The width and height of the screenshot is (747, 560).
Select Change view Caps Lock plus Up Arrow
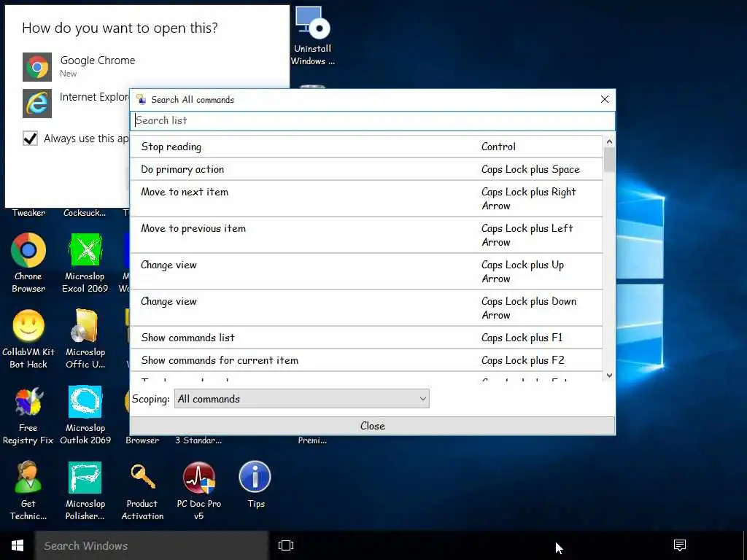(366, 271)
